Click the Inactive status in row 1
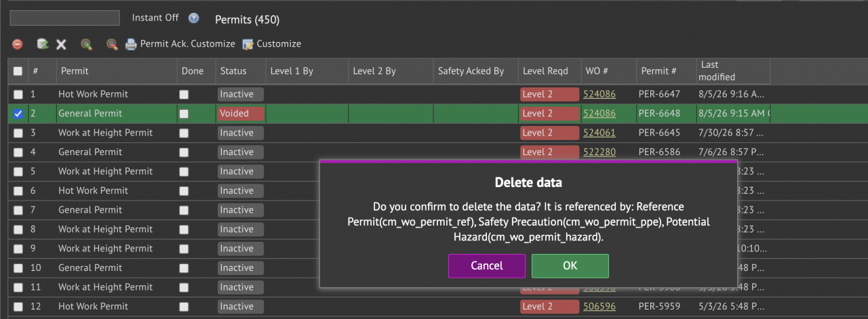868x319 pixels. [241, 94]
